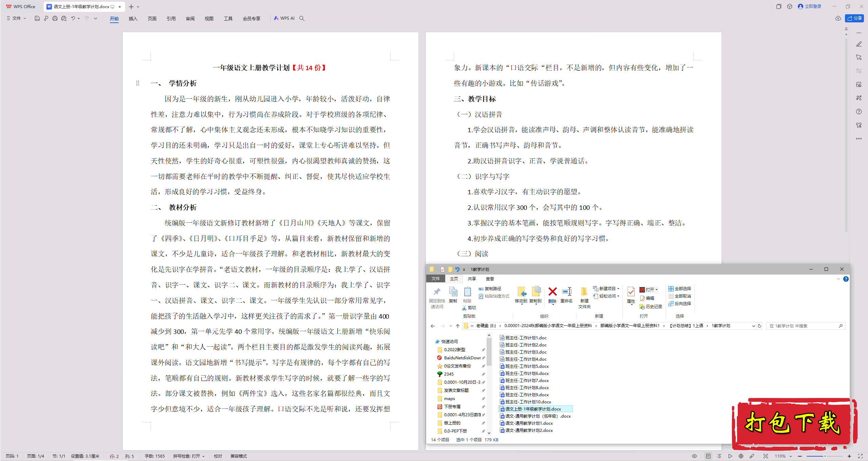Click the zoom out minus button

click(800, 456)
